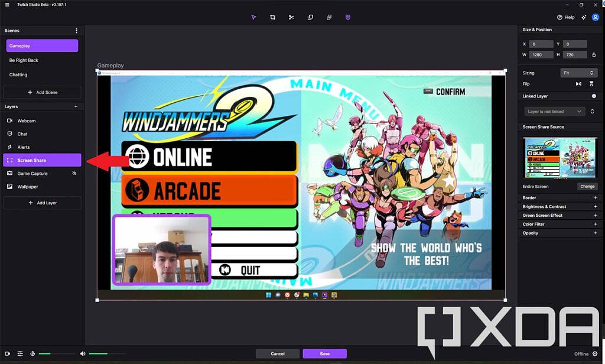This screenshot has height=364, width=605.
Task: Open the audio mixer settings icon
Action: click(20, 353)
